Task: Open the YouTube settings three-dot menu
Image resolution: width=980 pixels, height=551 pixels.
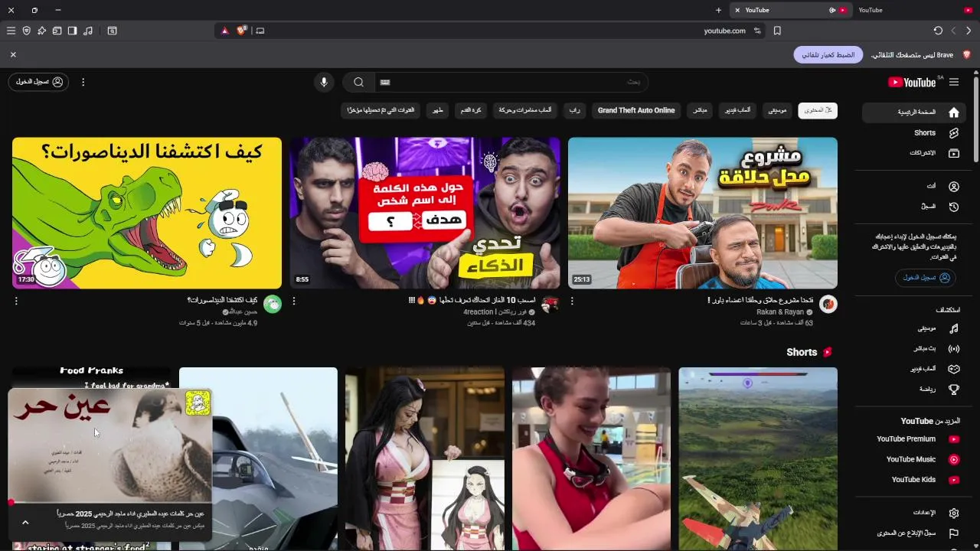Action: click(83, 82)
